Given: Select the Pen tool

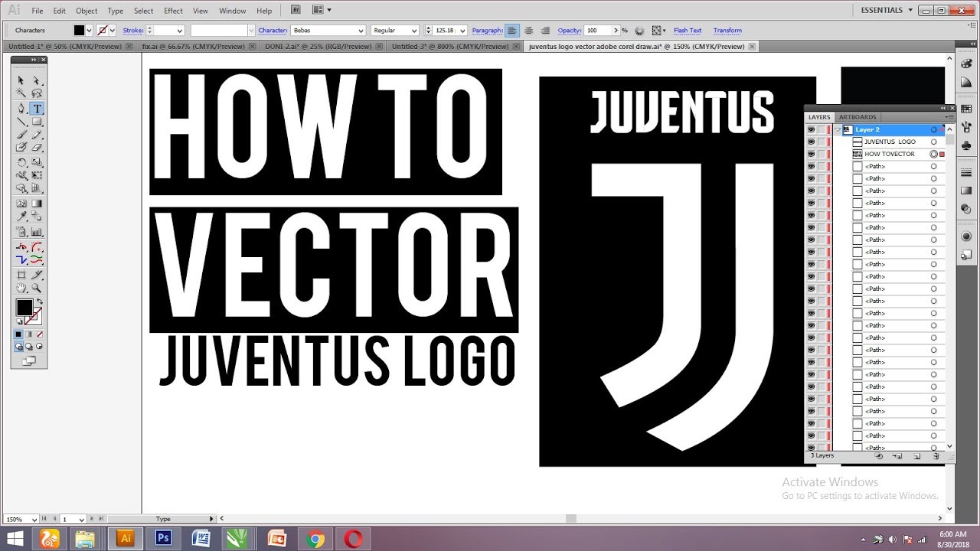Looking at the screenshot, I should point(19,108).
